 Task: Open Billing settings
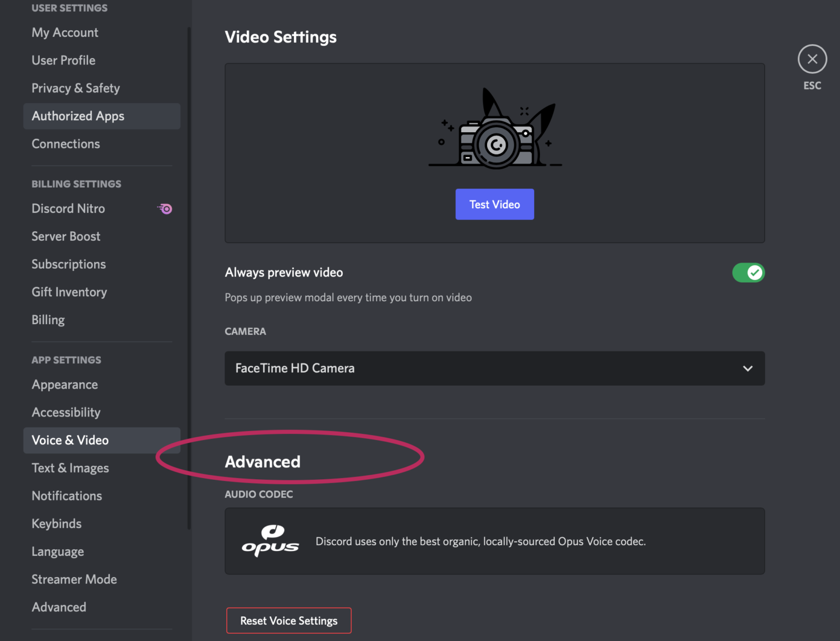coord(102,320)
